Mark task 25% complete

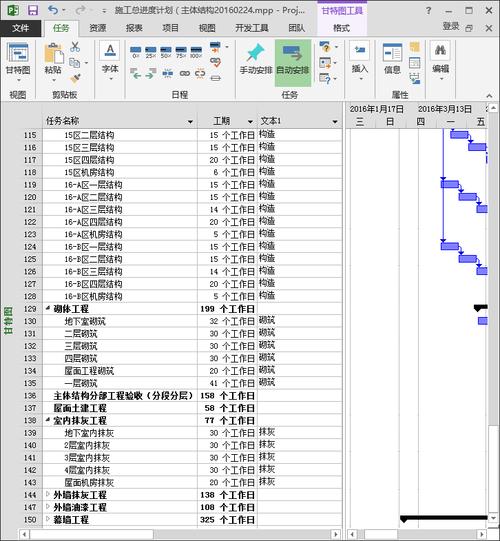pos(150,52)
